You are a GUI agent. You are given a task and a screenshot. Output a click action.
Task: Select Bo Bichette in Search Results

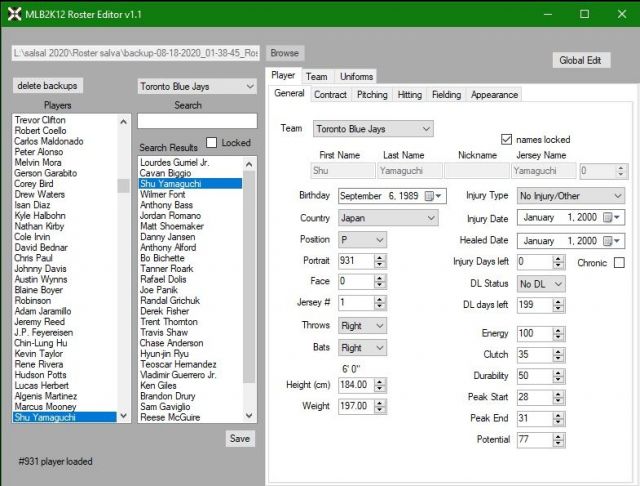(x=162, y=258)
